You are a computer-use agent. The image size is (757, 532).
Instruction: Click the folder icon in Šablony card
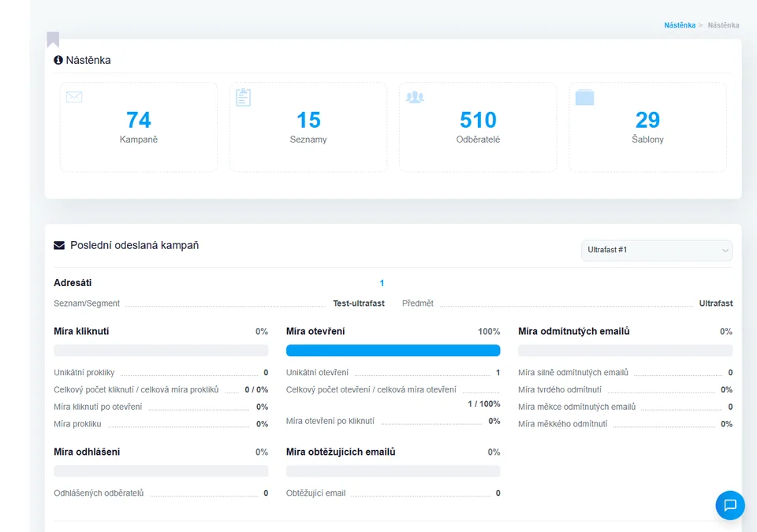click(584, 97)
